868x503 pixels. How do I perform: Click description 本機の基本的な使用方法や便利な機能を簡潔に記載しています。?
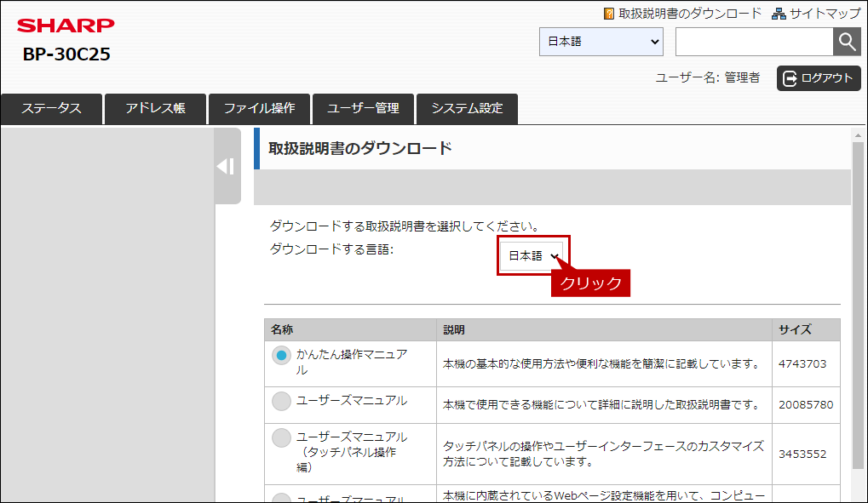tap(602, 364)
